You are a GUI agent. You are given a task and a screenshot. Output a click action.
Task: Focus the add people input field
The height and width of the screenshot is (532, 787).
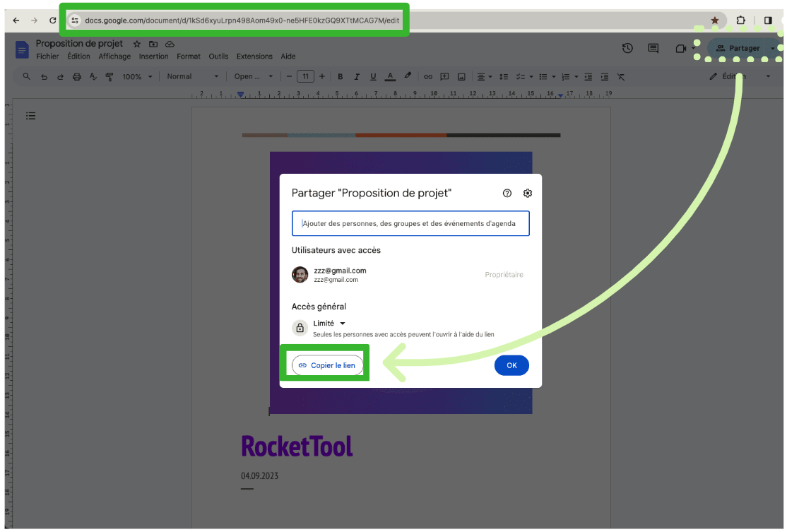410,223
